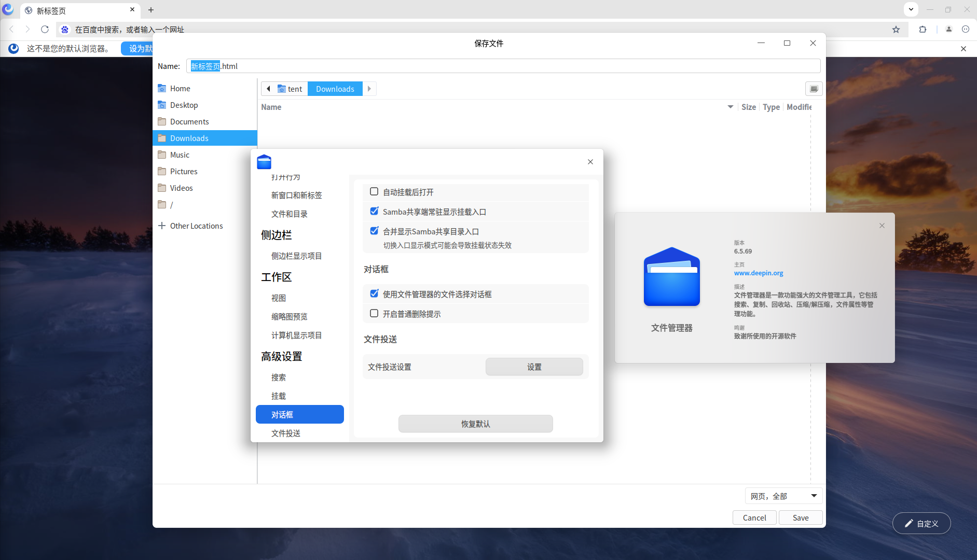Open root folder in sidebar

205,205
